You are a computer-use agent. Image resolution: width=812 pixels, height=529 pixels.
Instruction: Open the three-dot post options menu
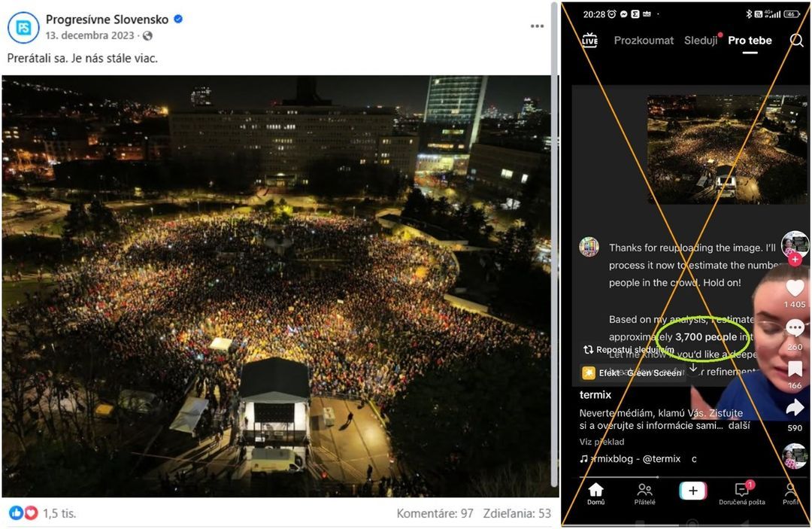coord(537,26)
